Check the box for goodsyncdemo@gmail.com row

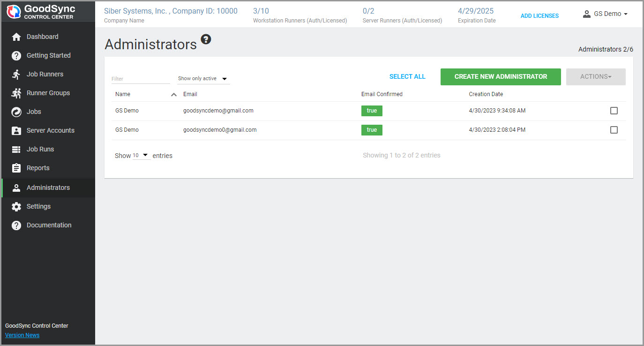coord(614,111)
